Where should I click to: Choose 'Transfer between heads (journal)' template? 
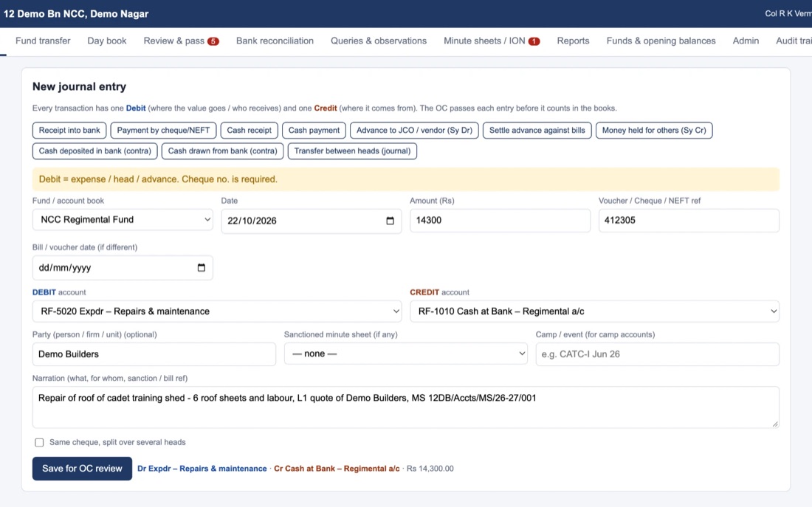[352, 151]
